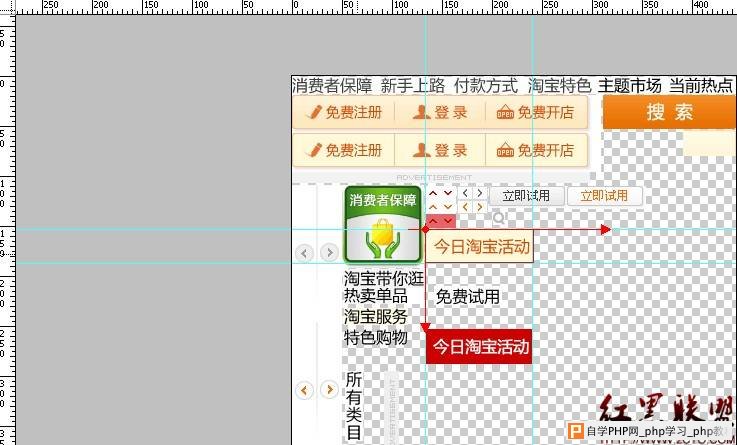Screen dimensions: 737x445
Task: Click the orange up arrow sprite
Action: click(433, 207)
